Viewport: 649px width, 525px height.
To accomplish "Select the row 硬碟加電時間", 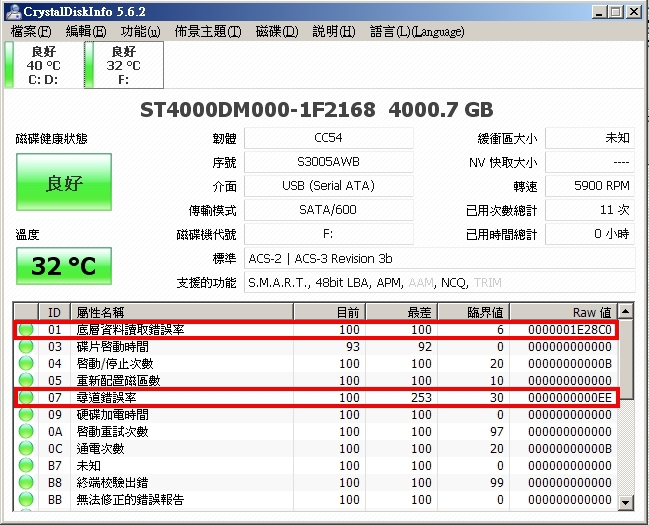I will click(x=316, y=414).
